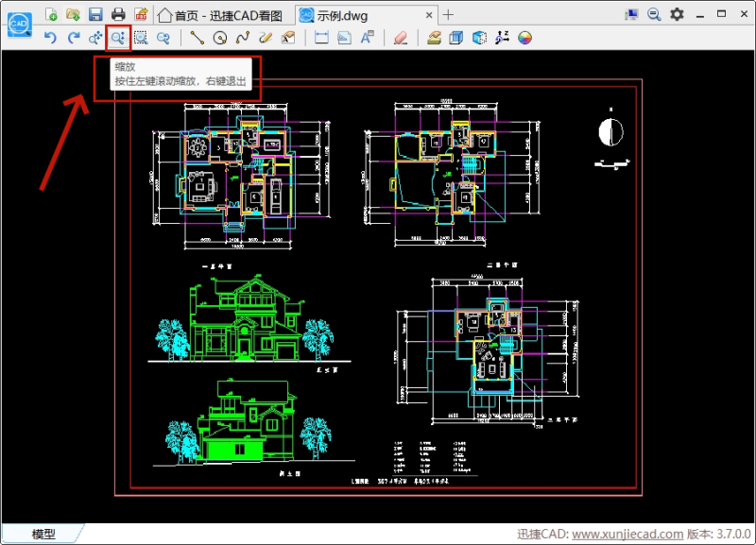This screenshot has width=756, height=545.
Task: Open the www.xunjiecad.com link
Action: (x=627, y=534)
